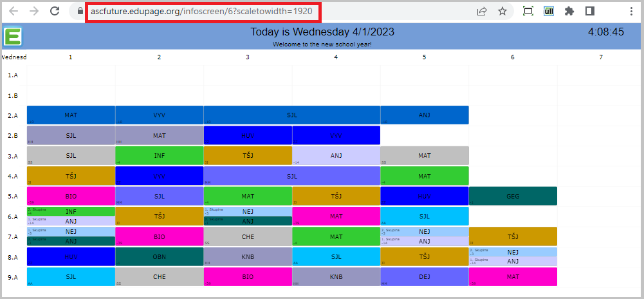Image resolution: width=644 pixels, height=299 pixels.
Task: Click the browser forward arrow
Action: (34, 11)
